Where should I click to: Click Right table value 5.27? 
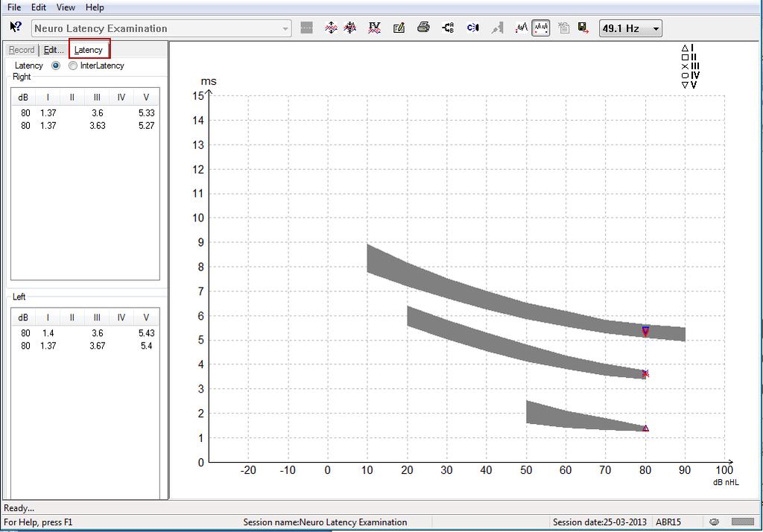click(147, 126)
